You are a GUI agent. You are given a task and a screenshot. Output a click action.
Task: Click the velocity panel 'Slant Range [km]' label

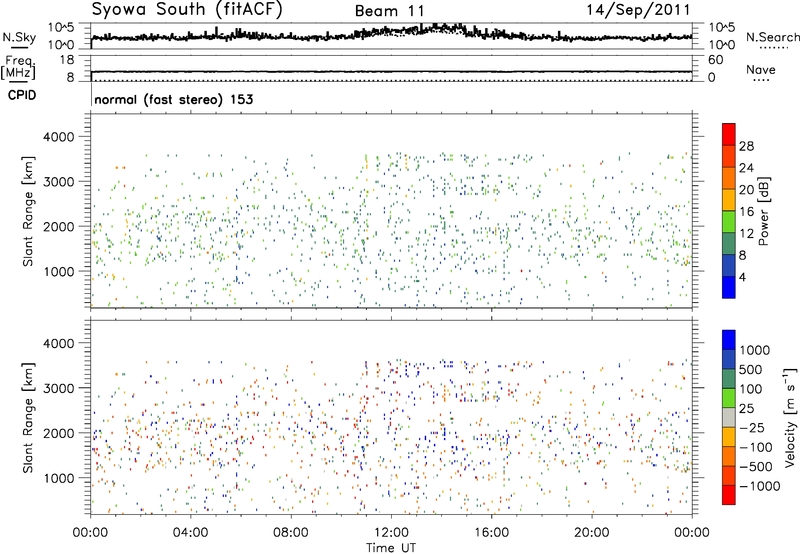[28, 417]
